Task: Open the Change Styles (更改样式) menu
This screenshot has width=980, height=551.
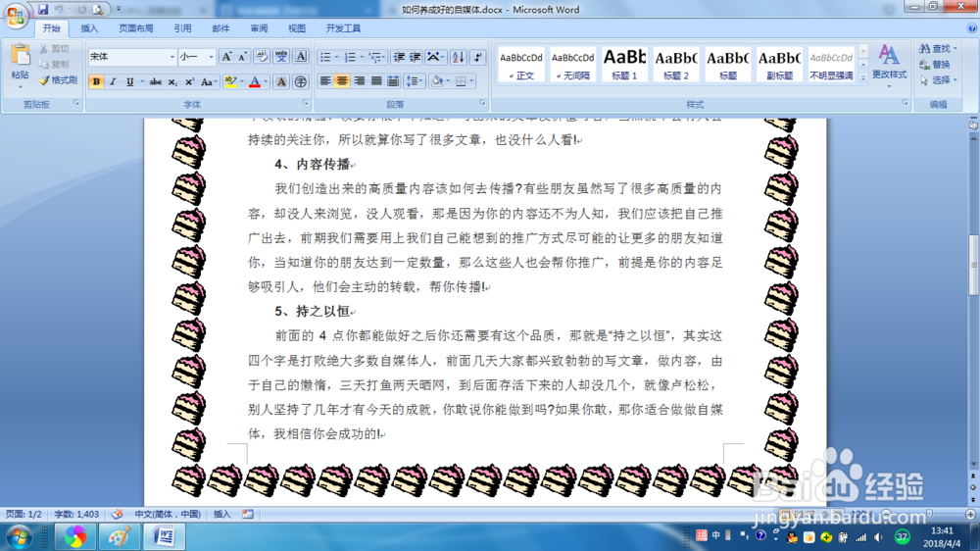Action: (x=890, y=64)
